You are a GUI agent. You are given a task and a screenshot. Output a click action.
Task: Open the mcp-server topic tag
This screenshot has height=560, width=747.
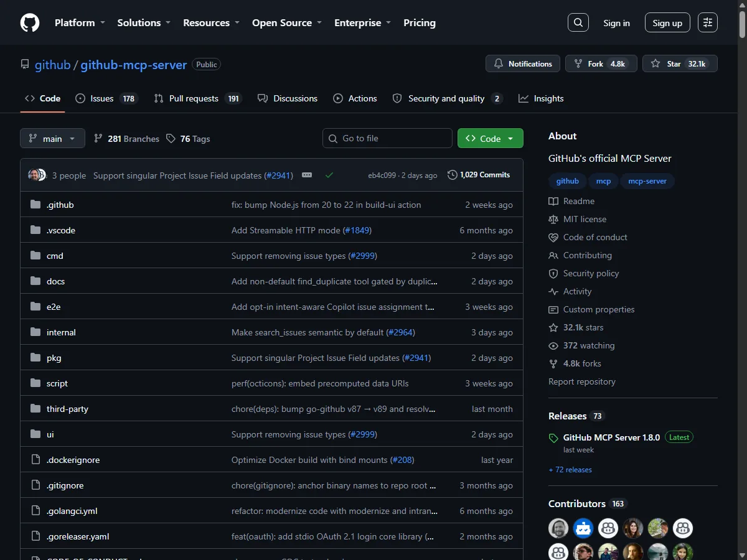click(x=647, y=181)
